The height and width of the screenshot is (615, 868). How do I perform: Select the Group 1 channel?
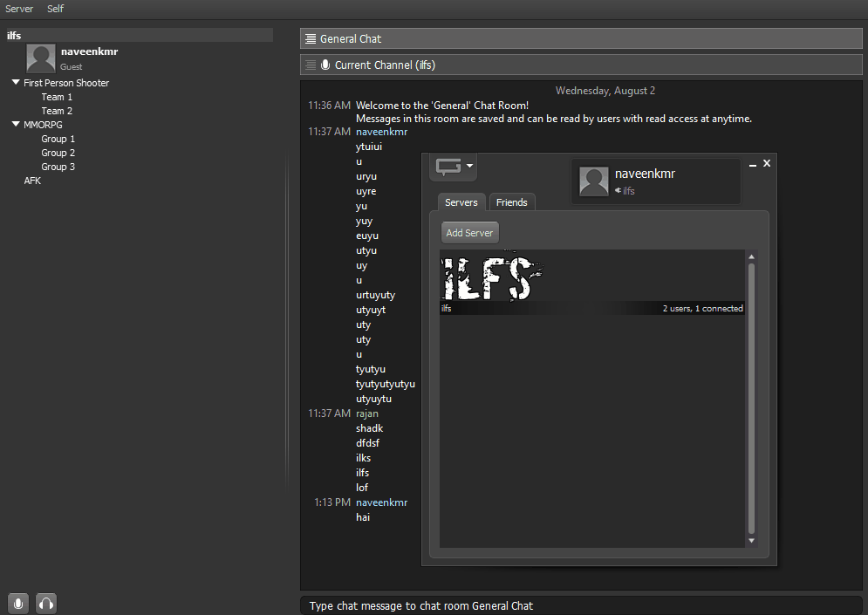[x=58, y=139]
